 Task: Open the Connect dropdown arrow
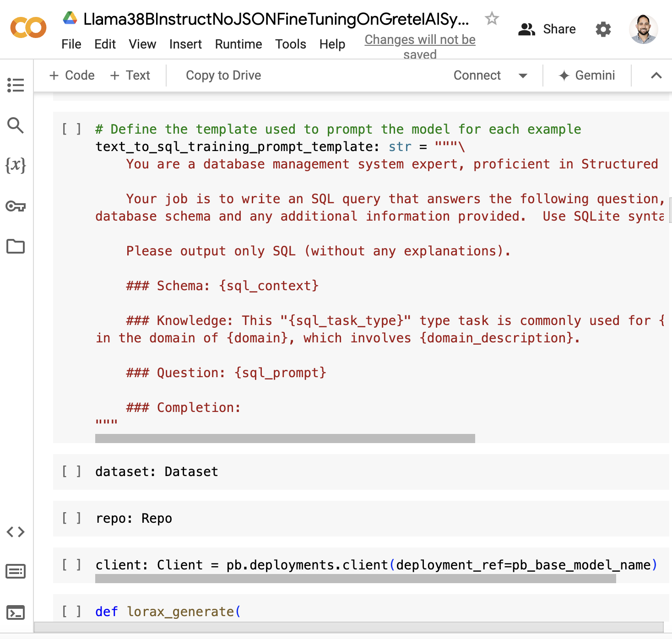click(x=523, y=76)
